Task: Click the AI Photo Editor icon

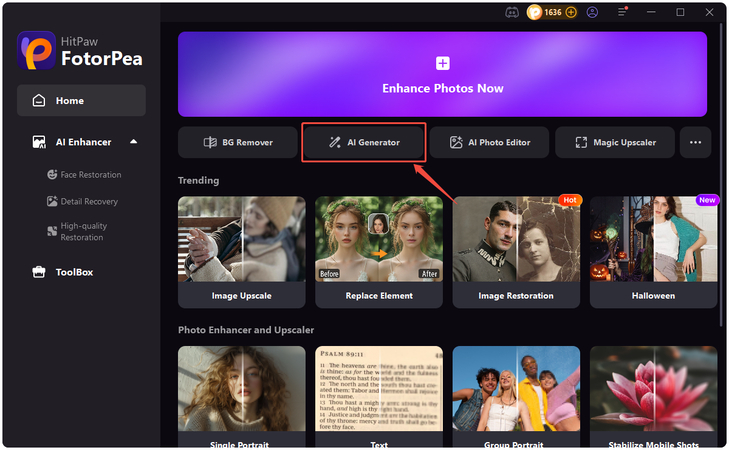Action: [x=456, y=142]
